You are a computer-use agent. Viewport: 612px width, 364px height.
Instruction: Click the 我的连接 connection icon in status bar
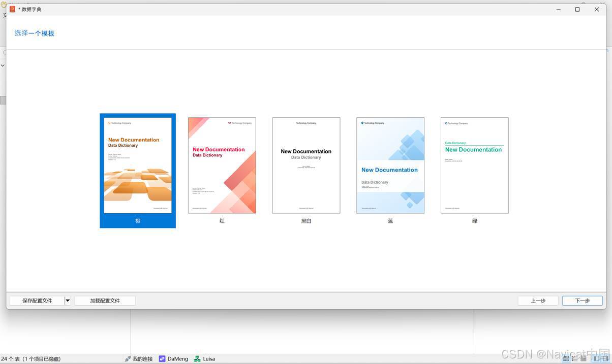point(128,359)
